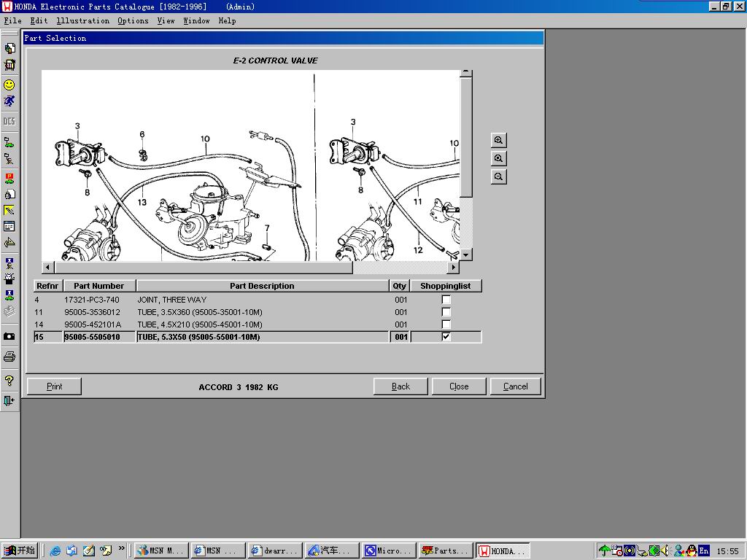Open the Window menu

(x=196, y=20)
